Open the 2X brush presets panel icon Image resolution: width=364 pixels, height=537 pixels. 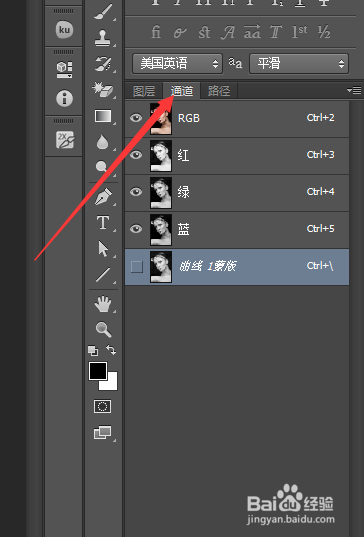point(65,140)
